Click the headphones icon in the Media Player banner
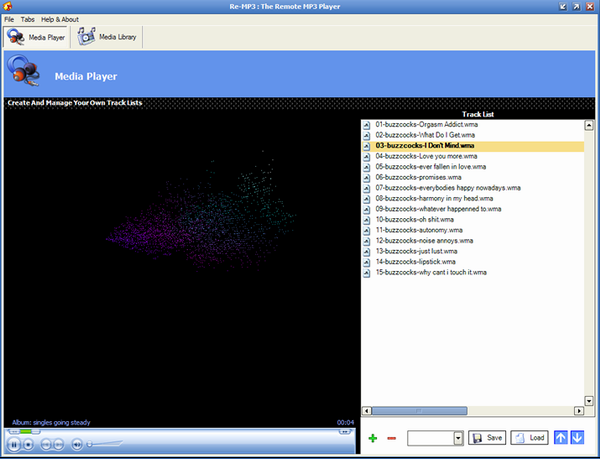The width and height of the screenshot is (600, 459). click(24, 70)
